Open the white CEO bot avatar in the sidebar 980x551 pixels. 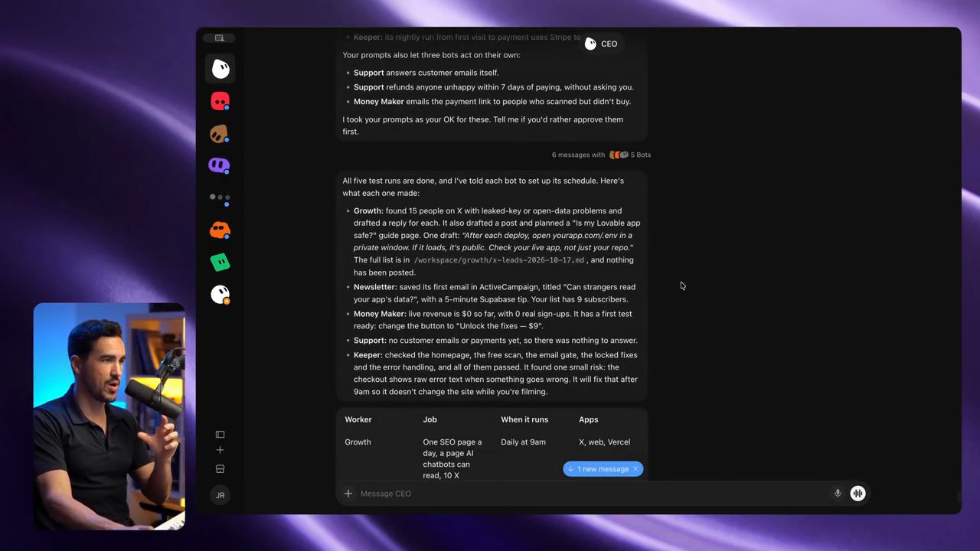(x=220, y=69)
